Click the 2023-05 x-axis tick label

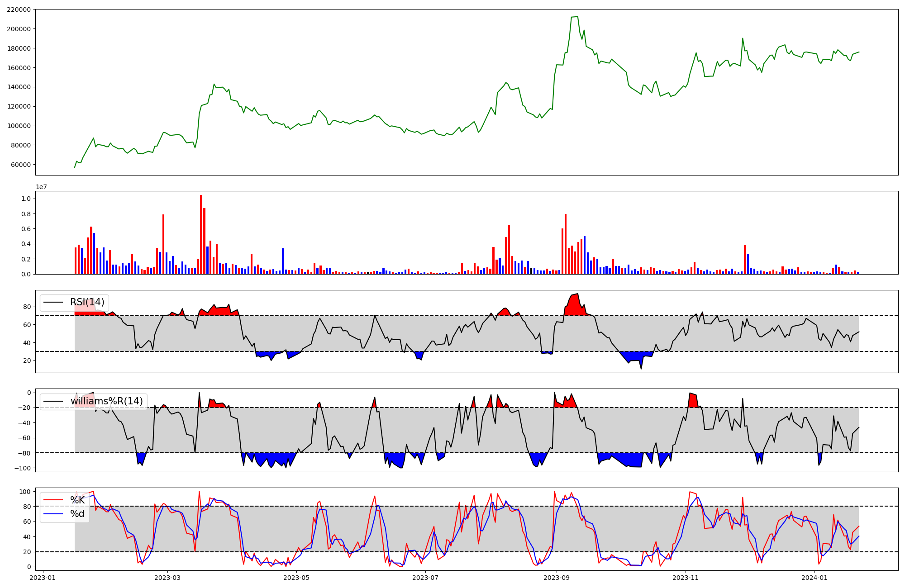(296, 578)
